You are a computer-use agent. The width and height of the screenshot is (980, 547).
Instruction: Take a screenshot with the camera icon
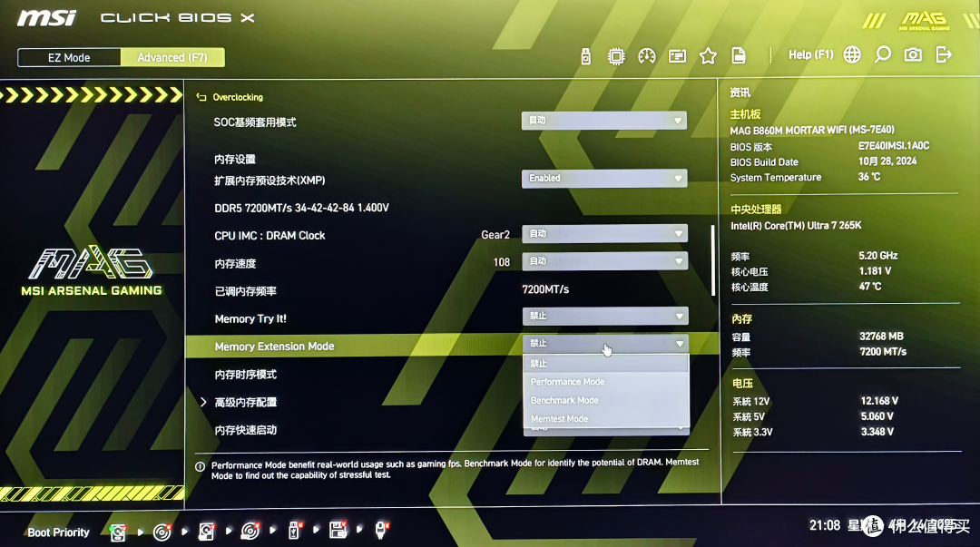click(x=913, y=55)
